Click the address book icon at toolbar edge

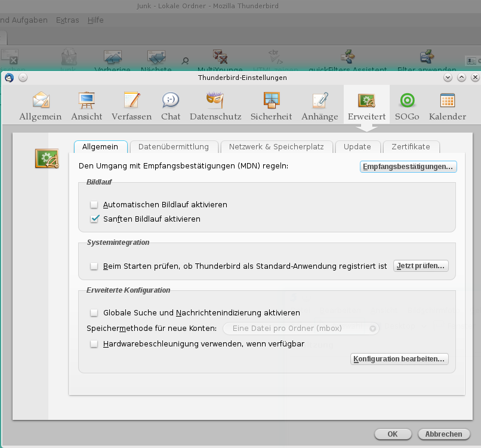click(473, 61)
